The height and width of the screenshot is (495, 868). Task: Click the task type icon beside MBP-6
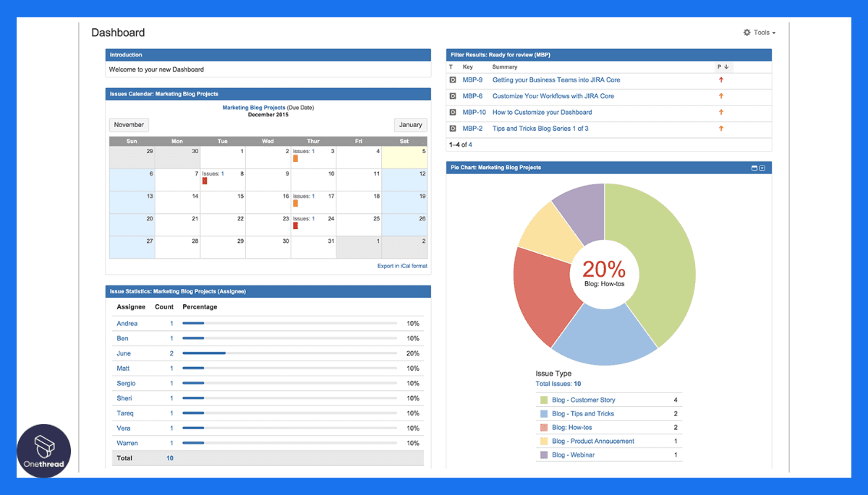pyautogui.click(x=452, y=95)
